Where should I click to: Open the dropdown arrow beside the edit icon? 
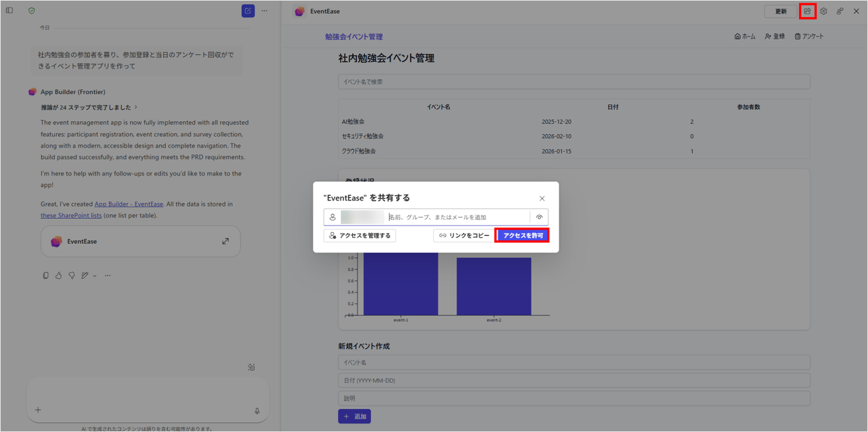[x=95, y=276]
